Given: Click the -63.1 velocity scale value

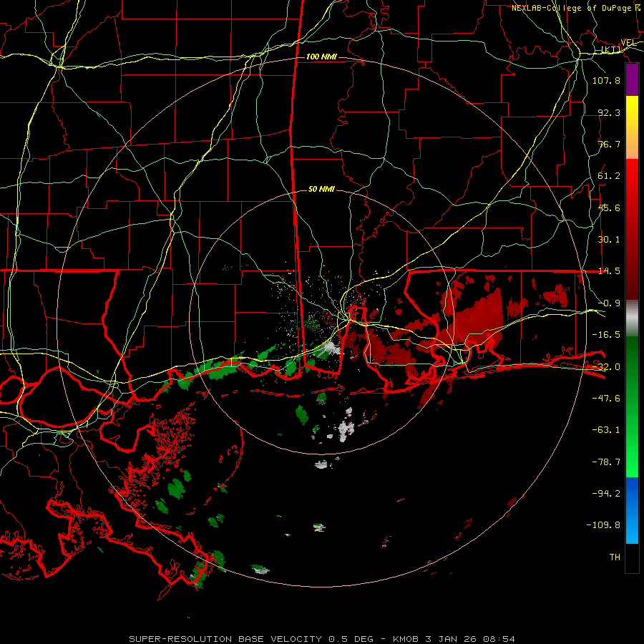Looking at the screenshot, I should click(606, 430).
